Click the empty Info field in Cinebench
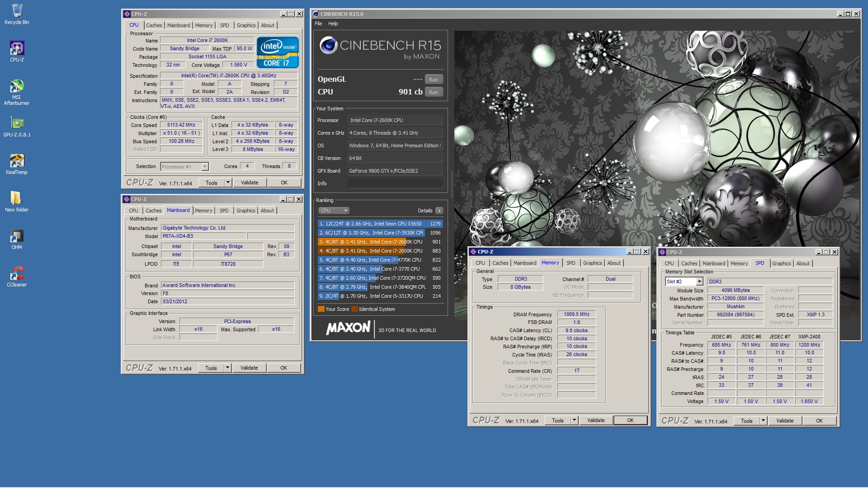 [395, 183]
